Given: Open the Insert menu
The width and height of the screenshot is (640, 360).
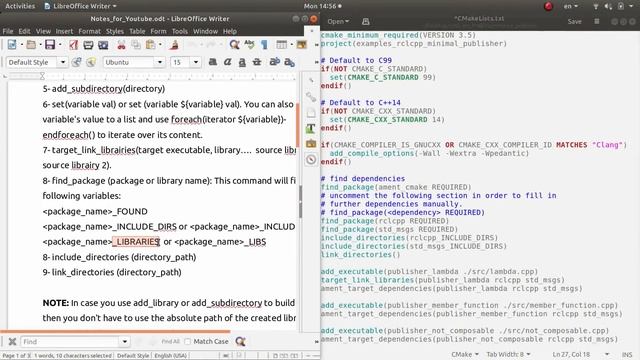Looking at the screenshot, I should point(64,31).
